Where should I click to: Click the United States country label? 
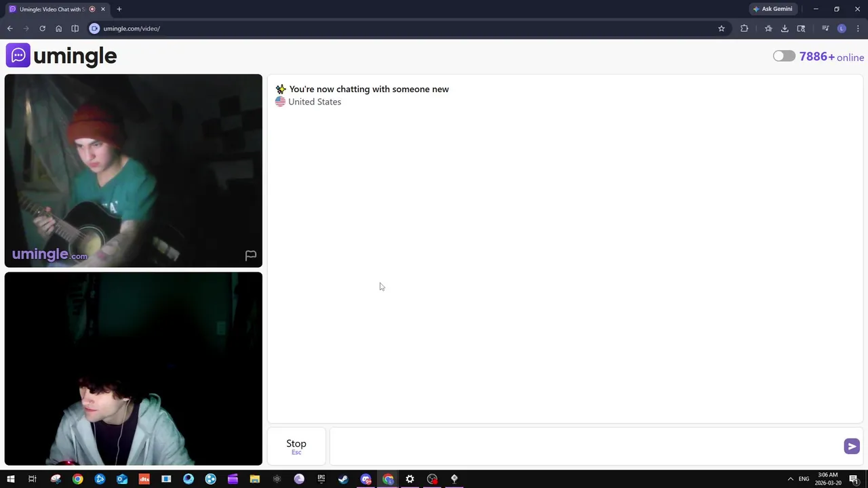click(x=315, y=102)
